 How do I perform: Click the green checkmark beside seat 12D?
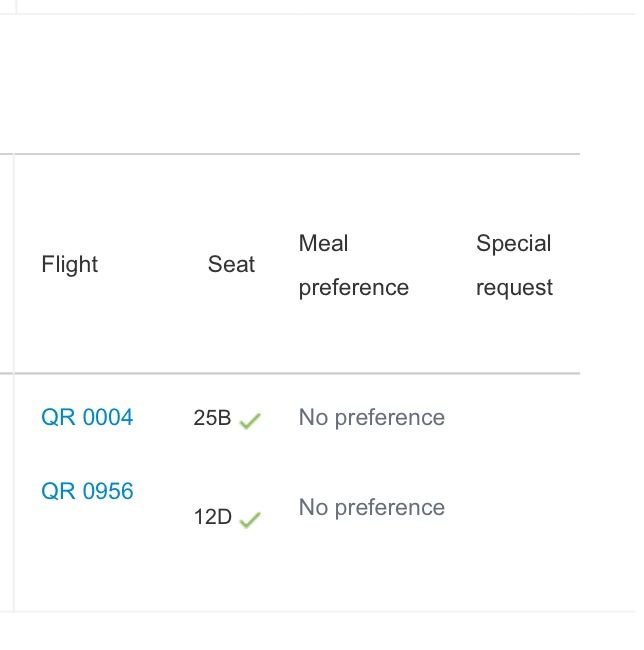point(250,520)
